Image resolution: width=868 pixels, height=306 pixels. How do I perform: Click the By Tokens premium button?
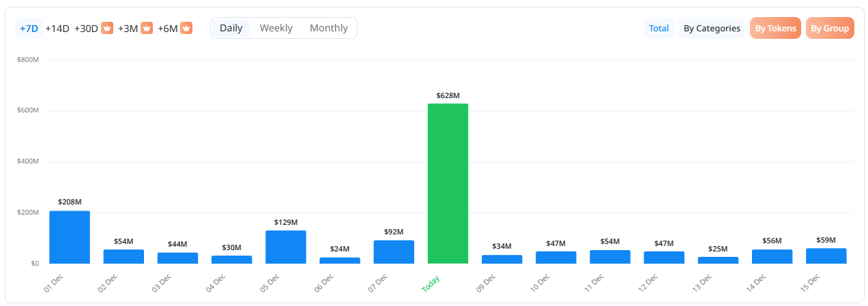coord(775,29)
